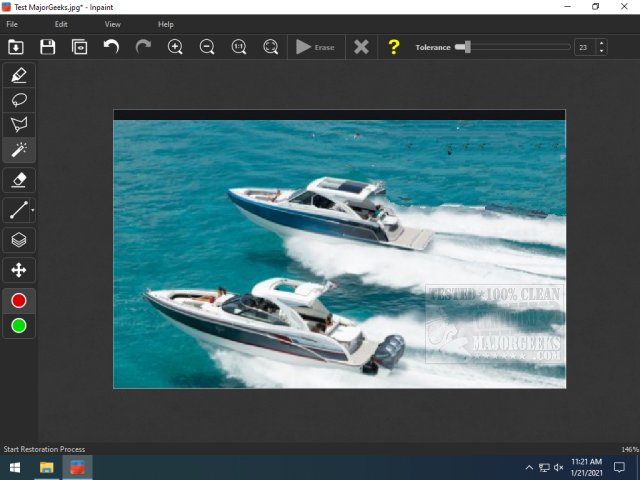Expand the line tool options arrow

click(x=34, y=211)
